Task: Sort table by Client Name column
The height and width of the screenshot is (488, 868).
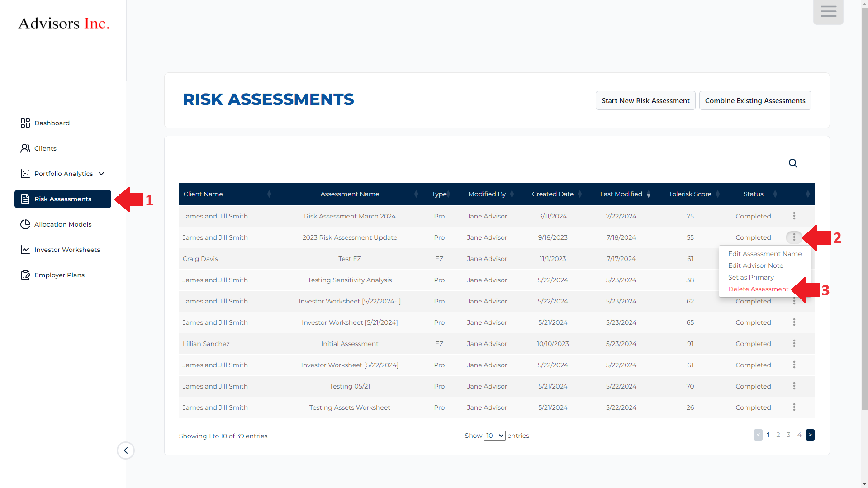Action: click(x=203, y=194)
